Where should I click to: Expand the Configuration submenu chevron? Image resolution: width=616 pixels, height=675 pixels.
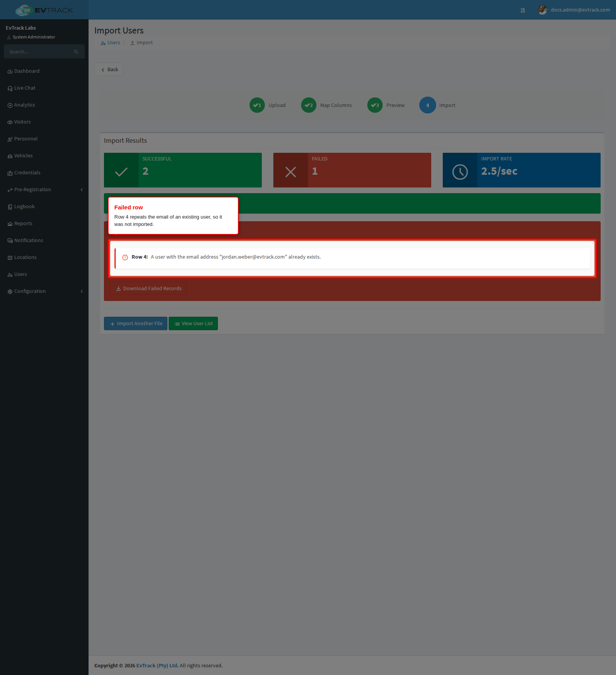[x=82, y=291]
